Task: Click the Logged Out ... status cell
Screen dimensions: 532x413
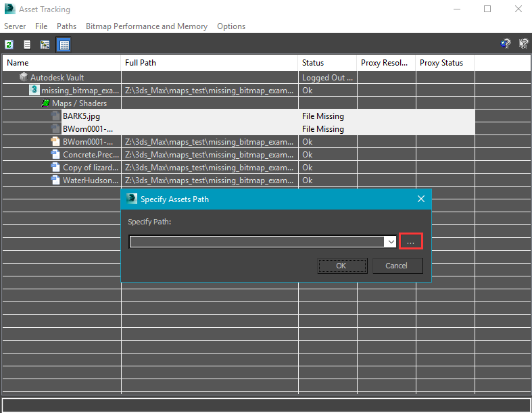Action: tap(327, 77)
